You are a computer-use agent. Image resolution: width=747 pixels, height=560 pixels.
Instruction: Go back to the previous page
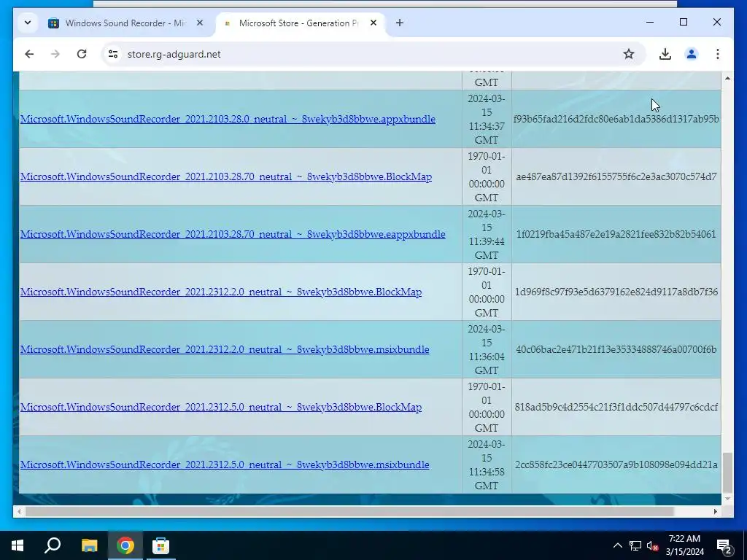click(29, 54)
